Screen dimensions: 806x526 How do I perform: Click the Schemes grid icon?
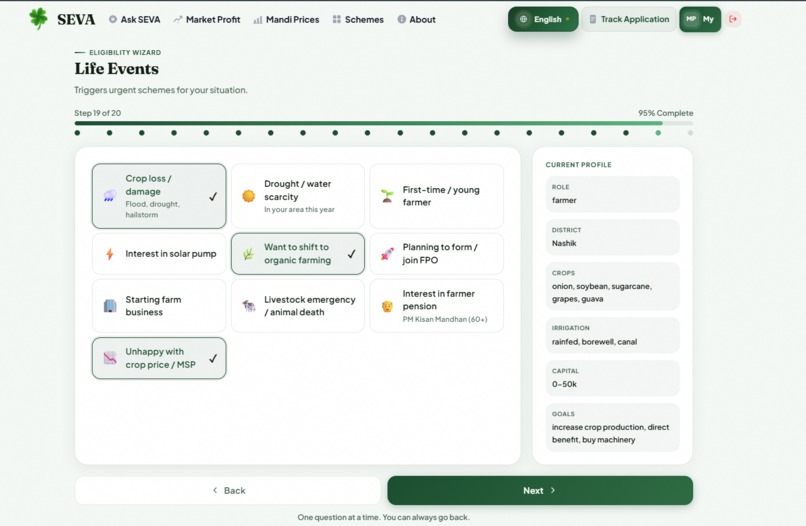337,20
